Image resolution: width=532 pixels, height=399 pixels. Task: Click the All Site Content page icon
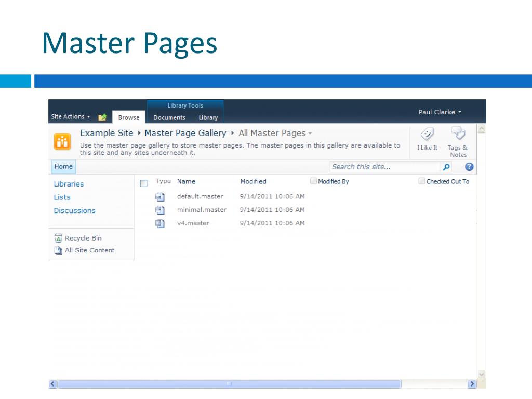point(58,250)
